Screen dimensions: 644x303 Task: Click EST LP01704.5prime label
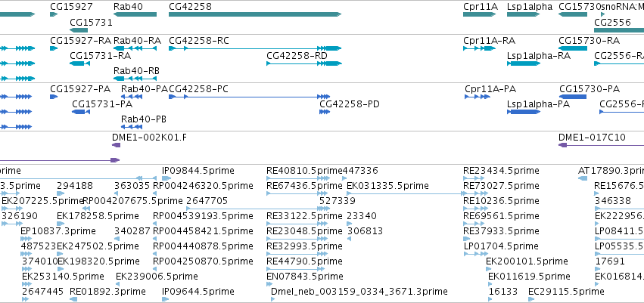click(x=501, y=246)
